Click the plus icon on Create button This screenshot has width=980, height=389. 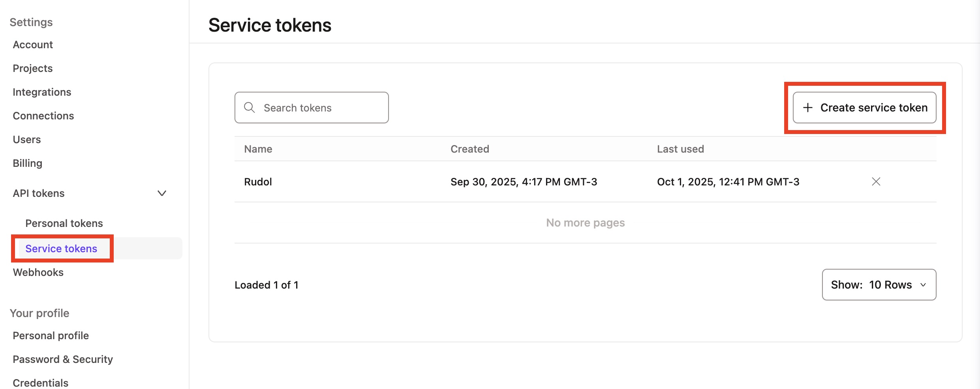808,108
